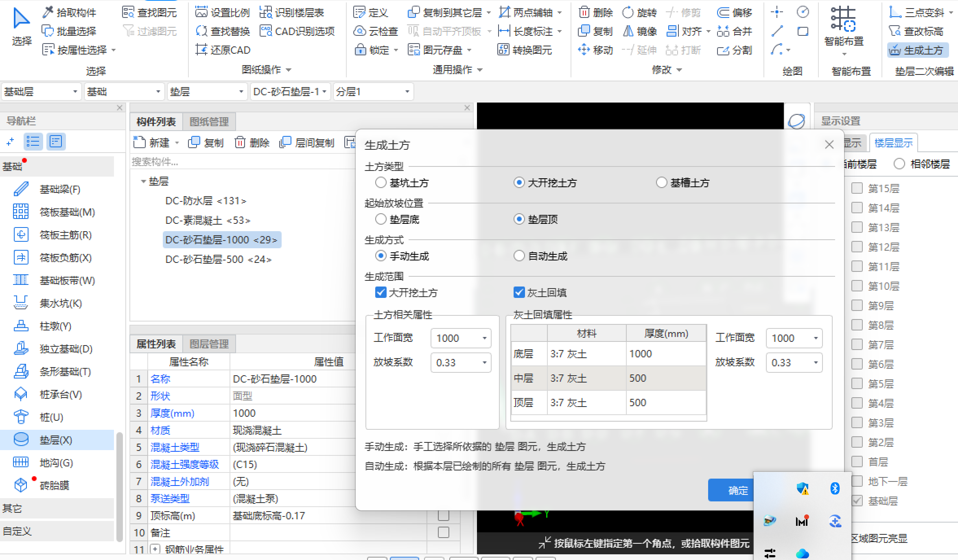Run 云检查 cloud check
The height and width of the screenshot is (560, 958).
376,31
